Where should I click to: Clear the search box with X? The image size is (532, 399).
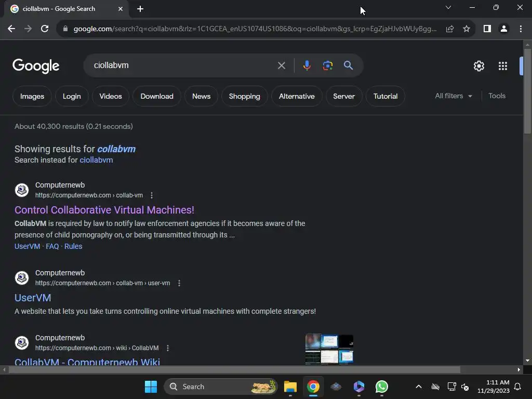(282, 65)
